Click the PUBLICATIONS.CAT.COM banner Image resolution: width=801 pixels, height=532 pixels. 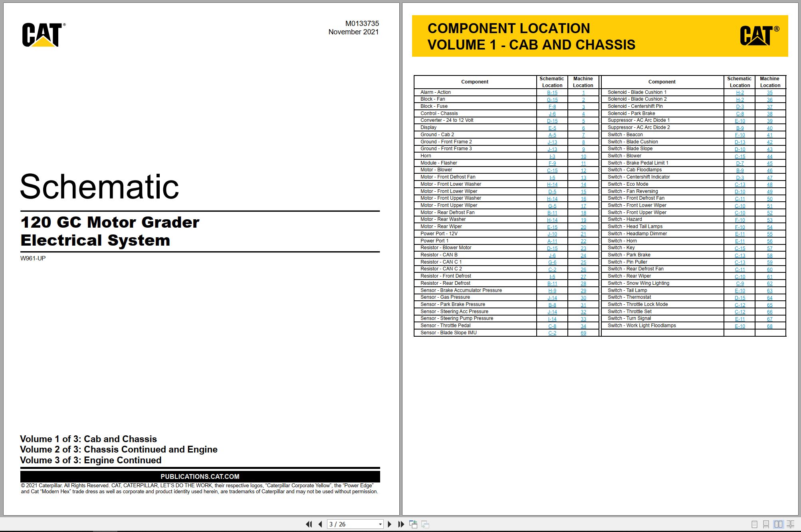200,476
